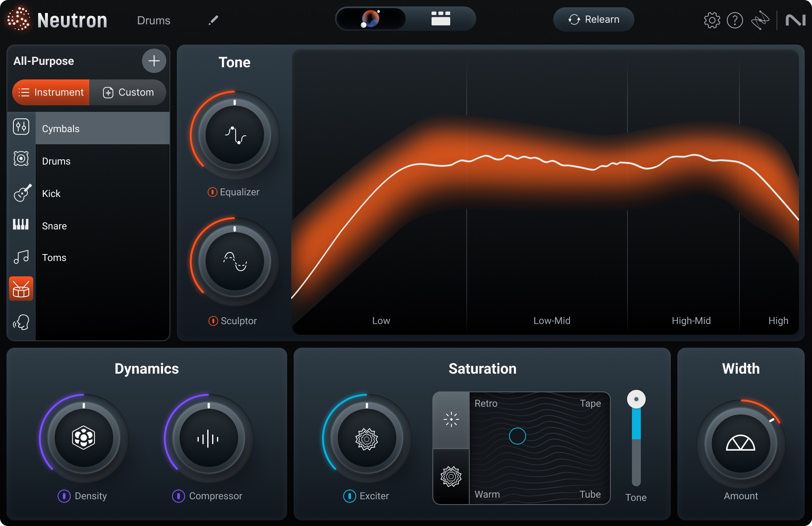
Task: Click the Compressor knob
Action: (x=208, y=438)
